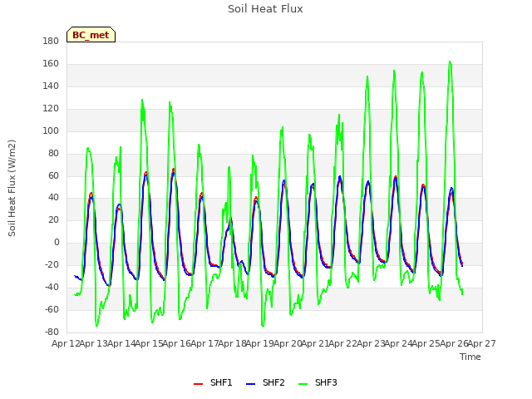Click the Apr 17 x-axis tick label

click(x=204, y=343)
